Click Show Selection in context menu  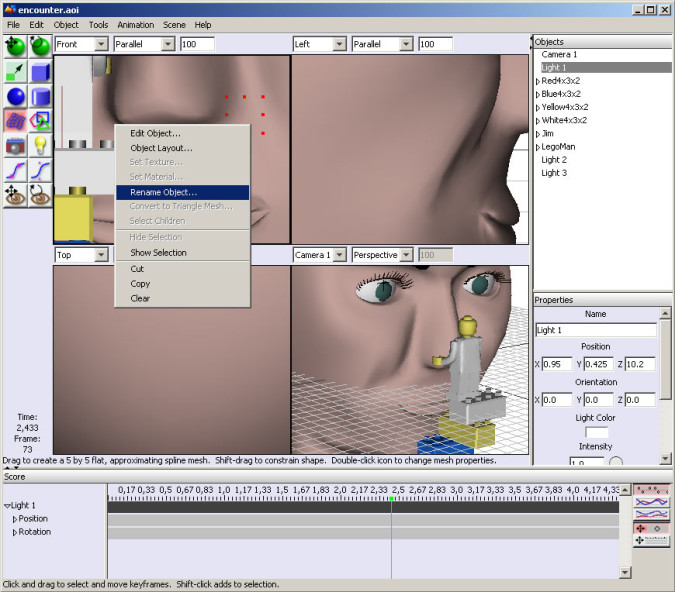tap(158, 253)
